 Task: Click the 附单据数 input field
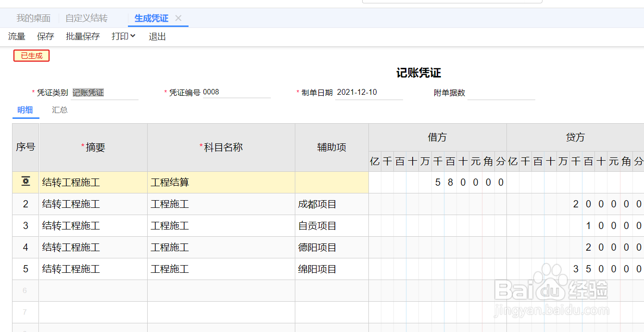click(501, 93)
